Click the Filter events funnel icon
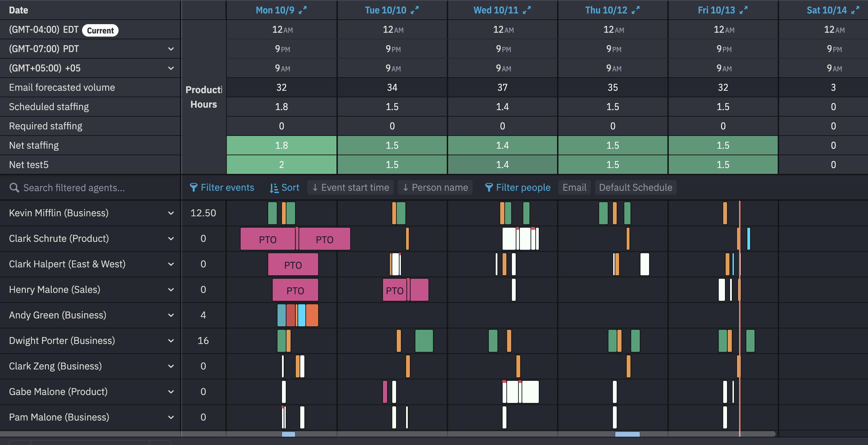The height and width of the screenshot is (445, 868). pyautogui.click(x=193, y=187)
